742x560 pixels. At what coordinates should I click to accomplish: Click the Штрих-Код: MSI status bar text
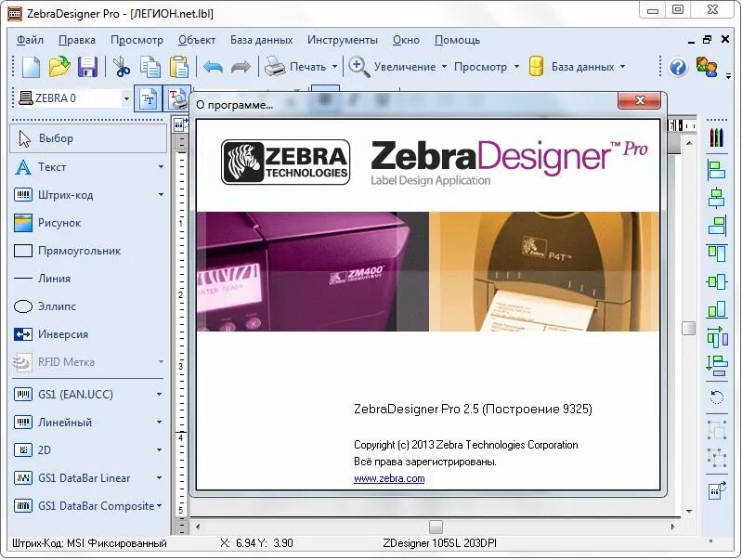pyautogui.click(x=89, y=543)
